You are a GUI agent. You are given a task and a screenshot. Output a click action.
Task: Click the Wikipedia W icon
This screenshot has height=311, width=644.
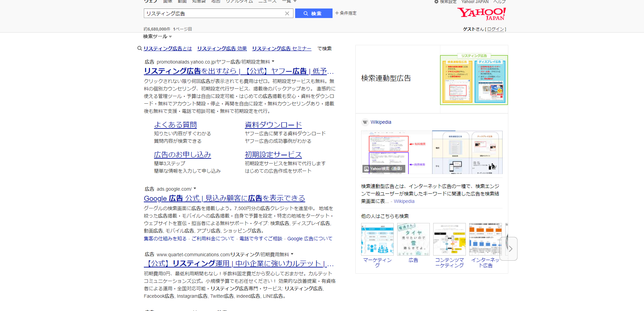[365, 122]
